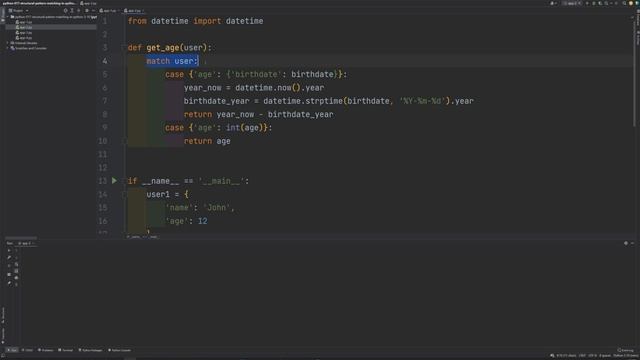
Task: Hide the Run tool window
Action: tap(633, 243)
